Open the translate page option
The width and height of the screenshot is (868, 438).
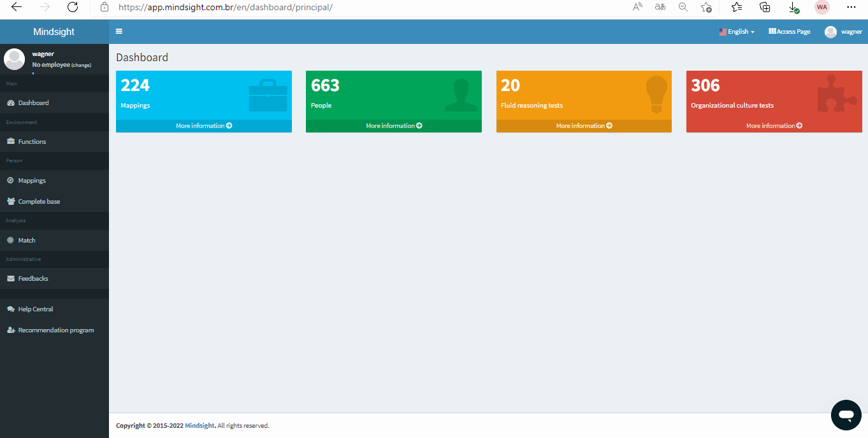(x=660, y=7)
